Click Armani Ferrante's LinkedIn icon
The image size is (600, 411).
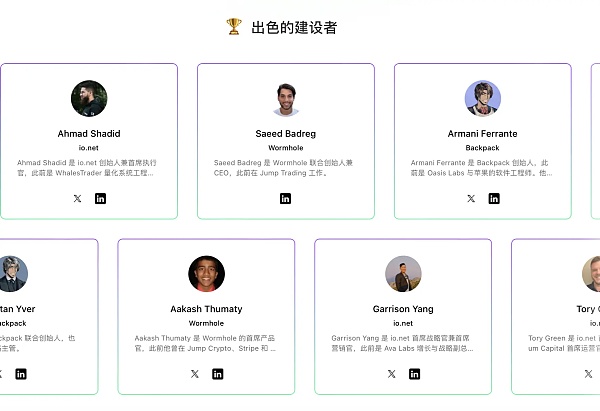[x=494, y=198]
